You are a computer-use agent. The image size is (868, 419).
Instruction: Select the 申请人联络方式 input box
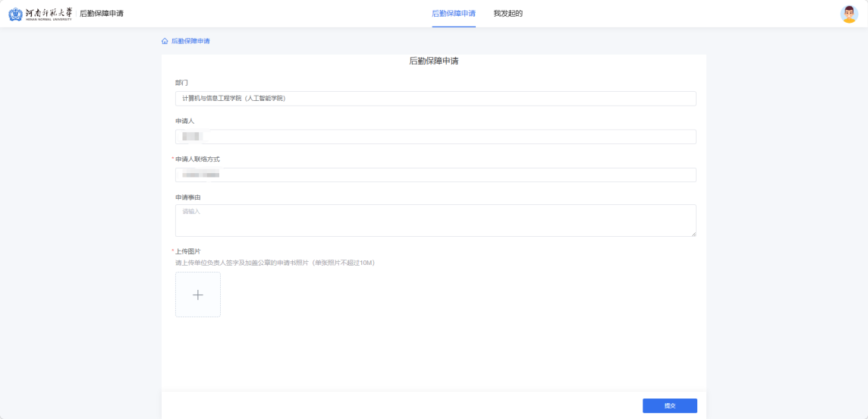coord(436,175)
